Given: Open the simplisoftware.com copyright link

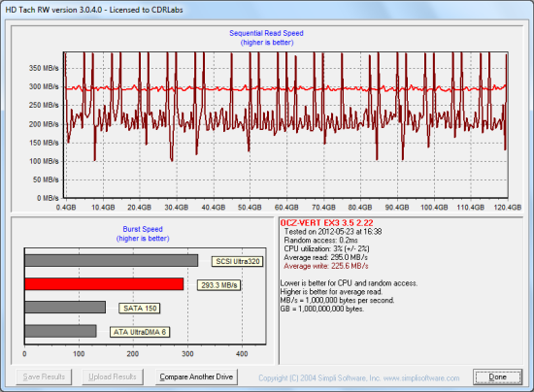Looking at the screenshot, I should point(359,378).
